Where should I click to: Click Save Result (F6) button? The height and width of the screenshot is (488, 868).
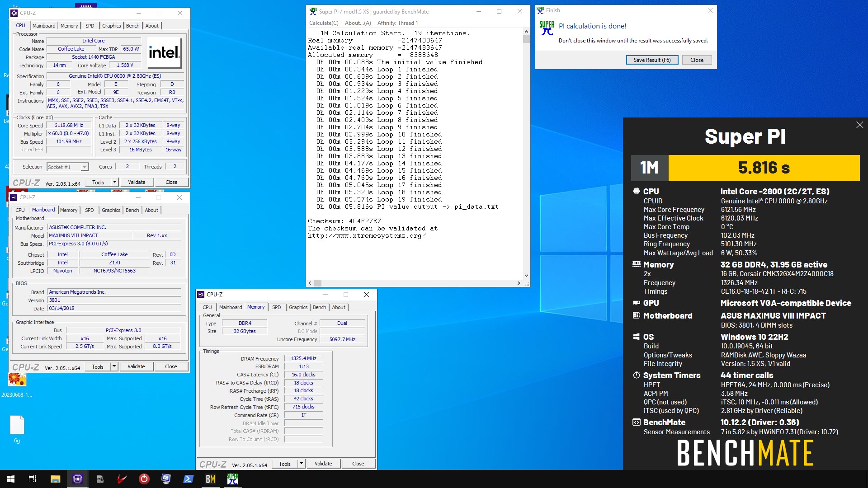pos(652,60)
